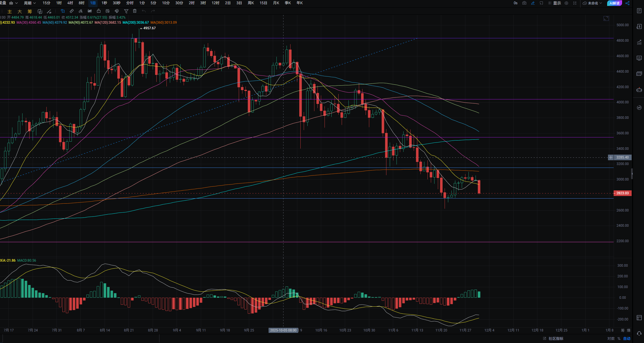Toggle 对数 logarithmic scale
This screenshot has width=644, height=343.
(x=611, y=338)
